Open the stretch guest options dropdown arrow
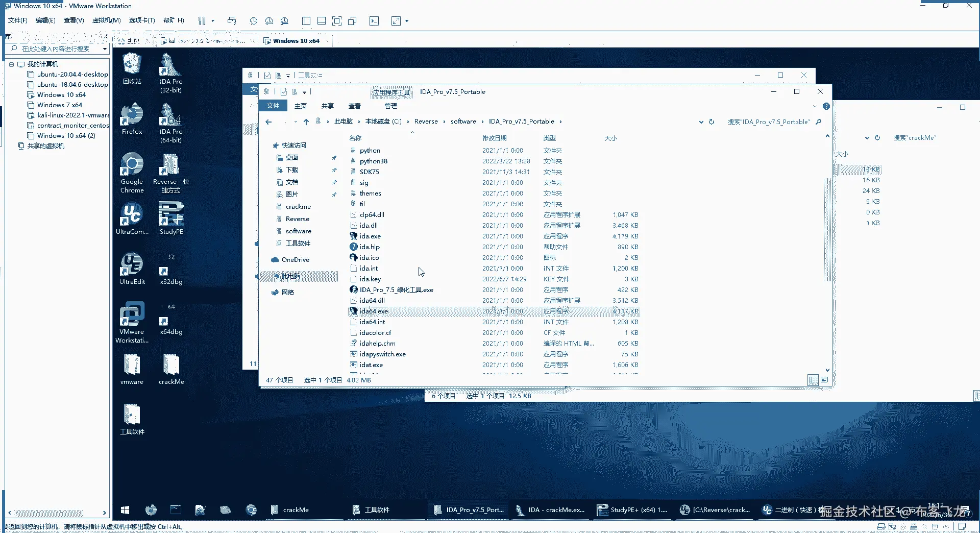The height and width of the screenshot is (533, 980). point(407,21)
